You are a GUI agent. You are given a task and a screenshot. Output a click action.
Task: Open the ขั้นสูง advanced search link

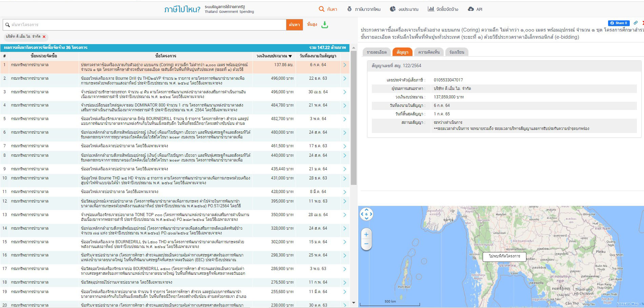point(312,24)
